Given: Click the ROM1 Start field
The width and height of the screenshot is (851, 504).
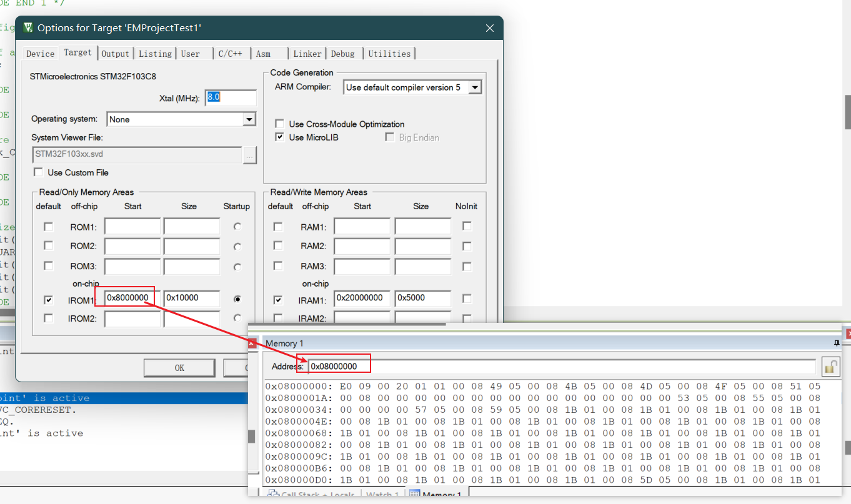Looking at the screenshot, I should click(x=132, y=226).
